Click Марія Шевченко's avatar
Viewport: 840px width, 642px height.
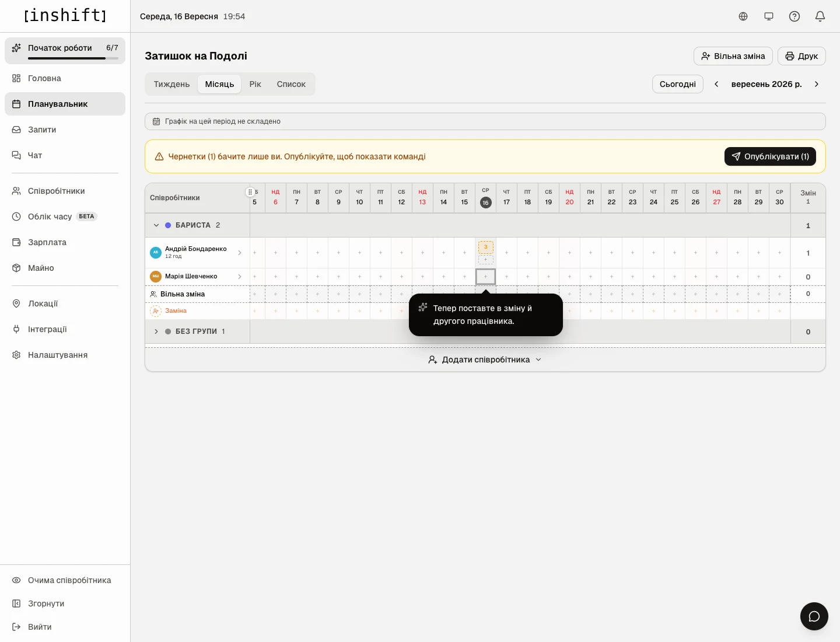pos(156,277)
